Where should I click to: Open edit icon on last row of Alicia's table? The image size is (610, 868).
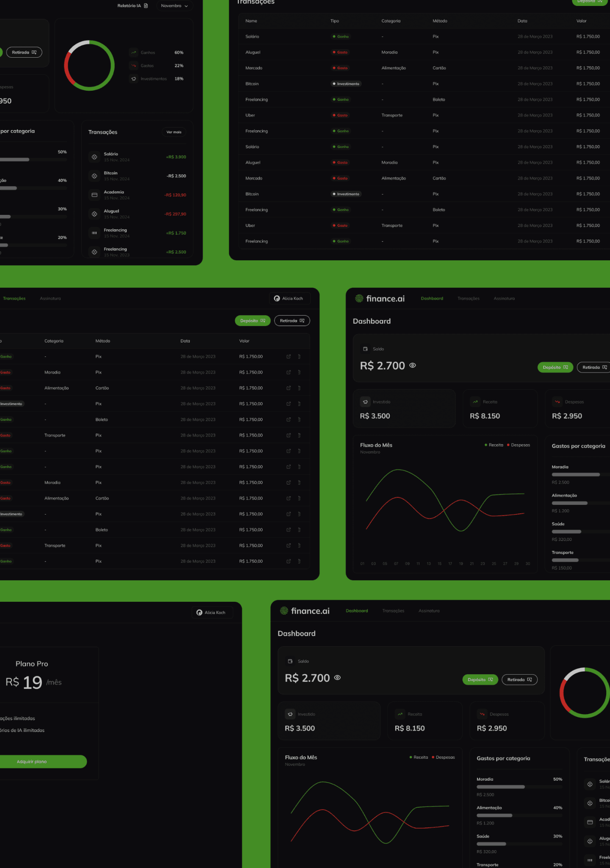[x=289, y=561]
